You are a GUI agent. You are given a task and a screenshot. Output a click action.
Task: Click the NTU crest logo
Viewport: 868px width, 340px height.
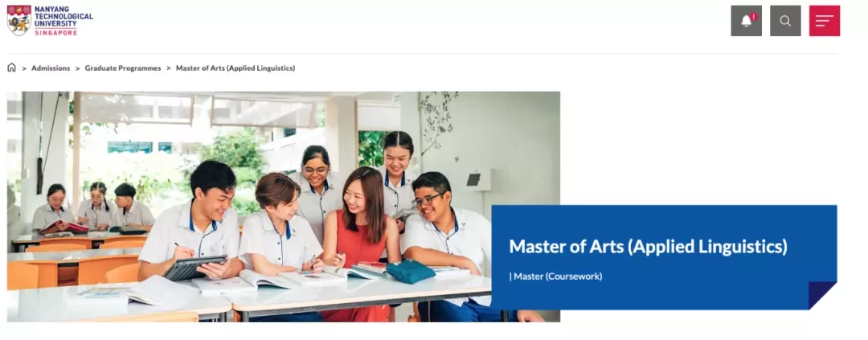click(x=18, y=20)
